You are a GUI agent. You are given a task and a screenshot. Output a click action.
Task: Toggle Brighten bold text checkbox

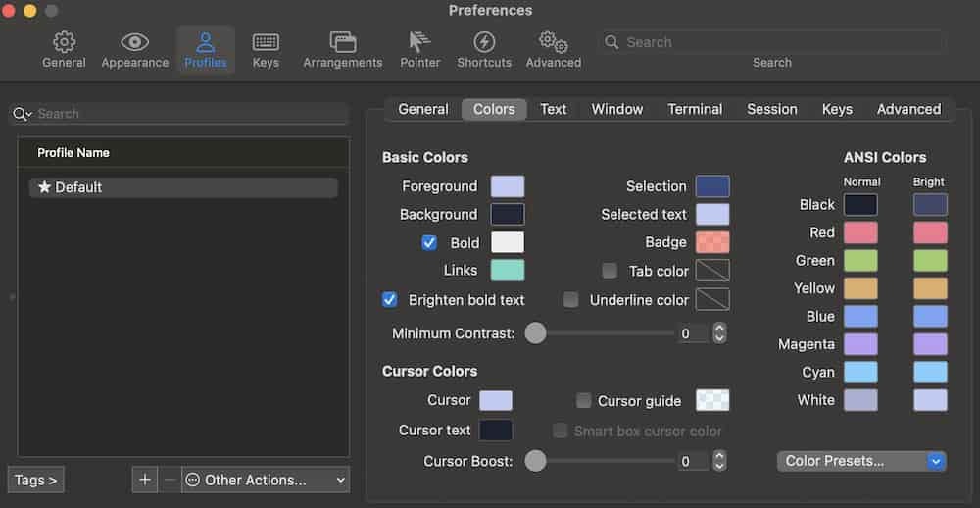(x=389, y=300)
